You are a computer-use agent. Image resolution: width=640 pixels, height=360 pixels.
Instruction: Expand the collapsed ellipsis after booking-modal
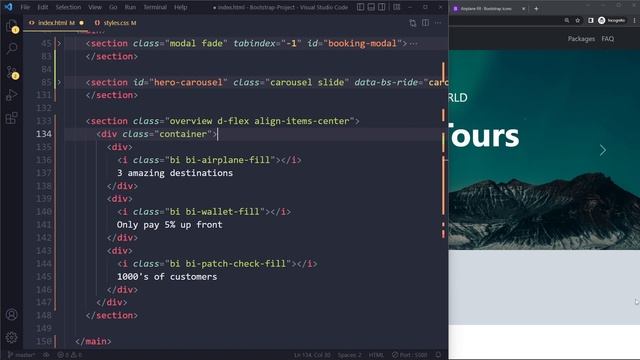coord(413,44)
